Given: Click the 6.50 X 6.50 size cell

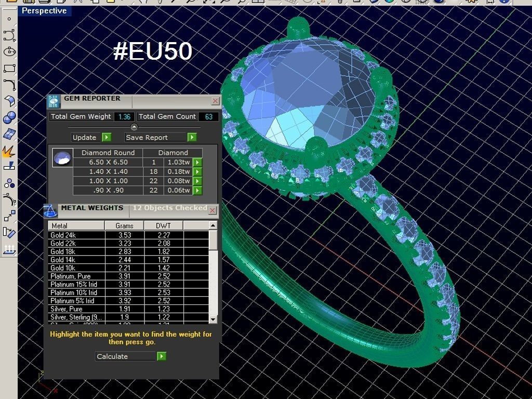Looking at the screenshot, I should 108,162.
